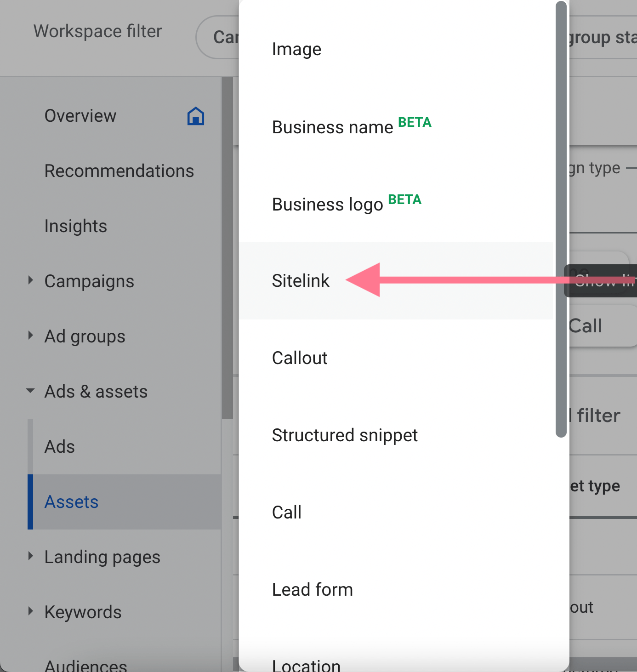This screenshot has width=637, height=672.
Task: Expand the Keywords section arrow
Action: (x=30, y=611)
